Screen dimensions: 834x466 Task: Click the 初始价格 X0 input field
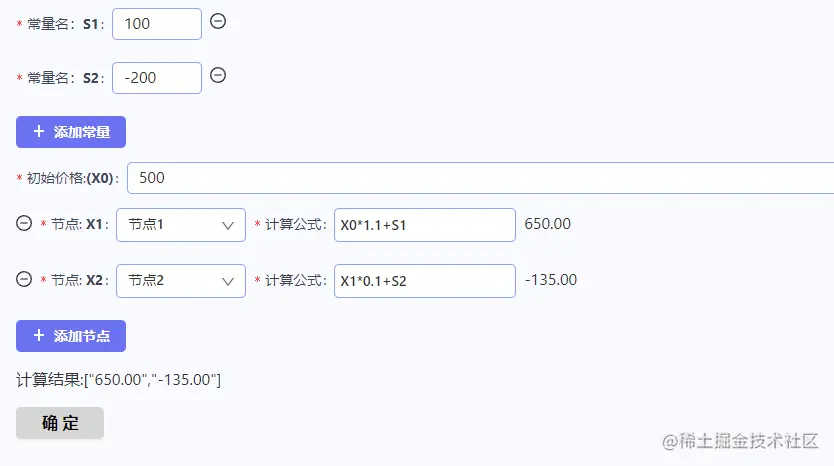coord(480,178)
